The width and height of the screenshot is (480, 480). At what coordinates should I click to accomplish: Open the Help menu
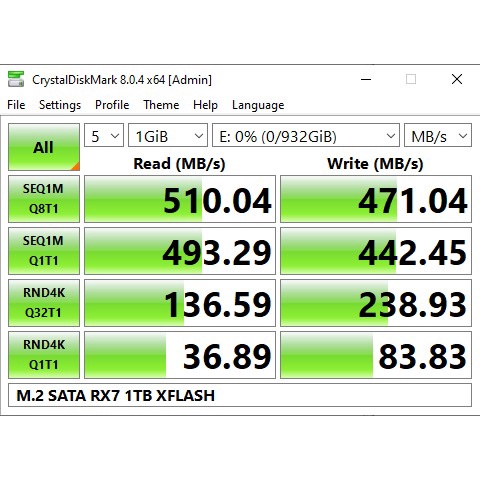[x=205, y=105]
